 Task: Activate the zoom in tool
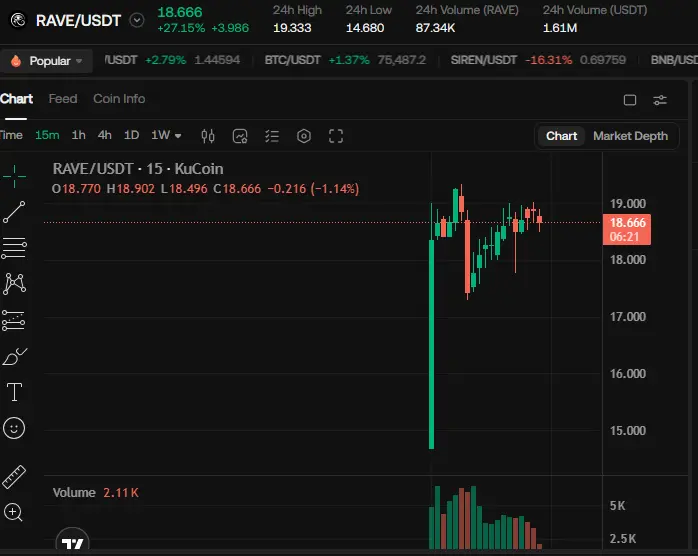point(13,512)
